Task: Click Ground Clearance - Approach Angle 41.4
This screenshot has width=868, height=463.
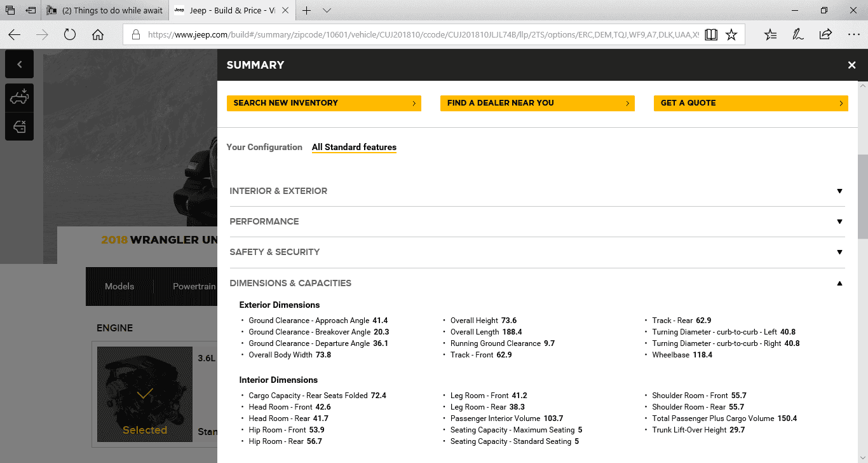Action: pos(318,321)
